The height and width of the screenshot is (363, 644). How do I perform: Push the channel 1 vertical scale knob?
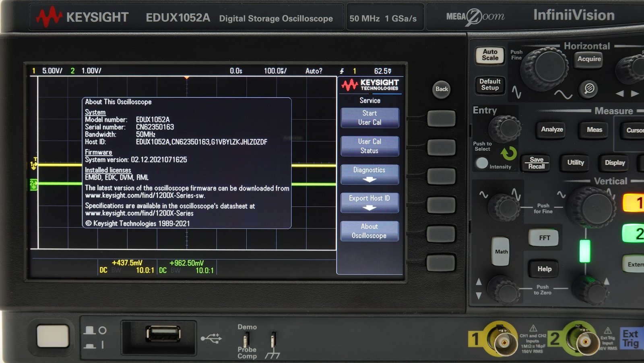pos(505,207)
